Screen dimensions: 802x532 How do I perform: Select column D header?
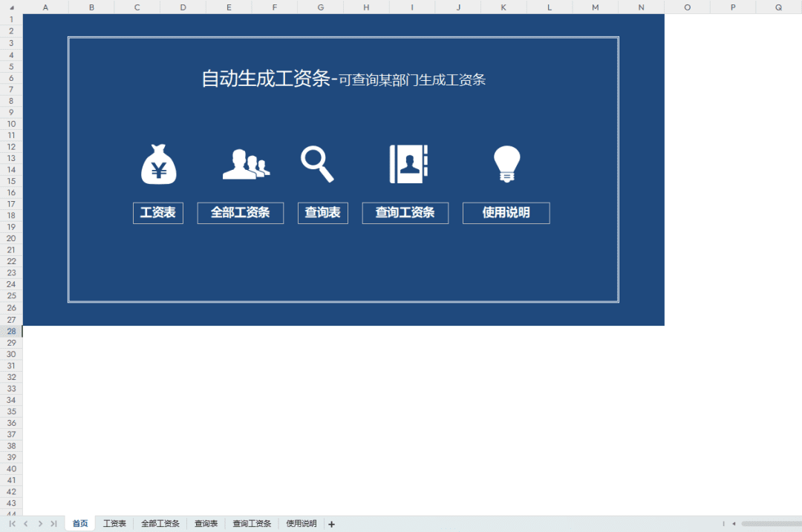[183, 7]
